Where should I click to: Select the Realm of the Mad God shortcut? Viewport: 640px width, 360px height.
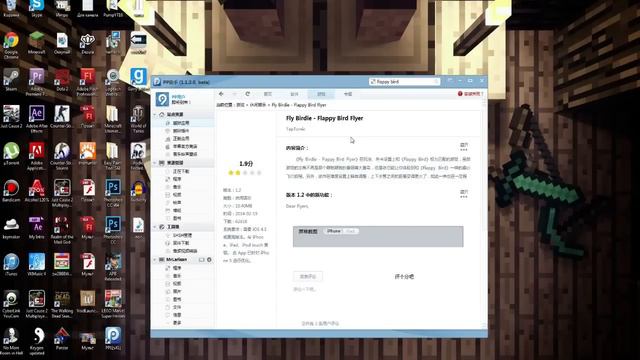[62, 230]
